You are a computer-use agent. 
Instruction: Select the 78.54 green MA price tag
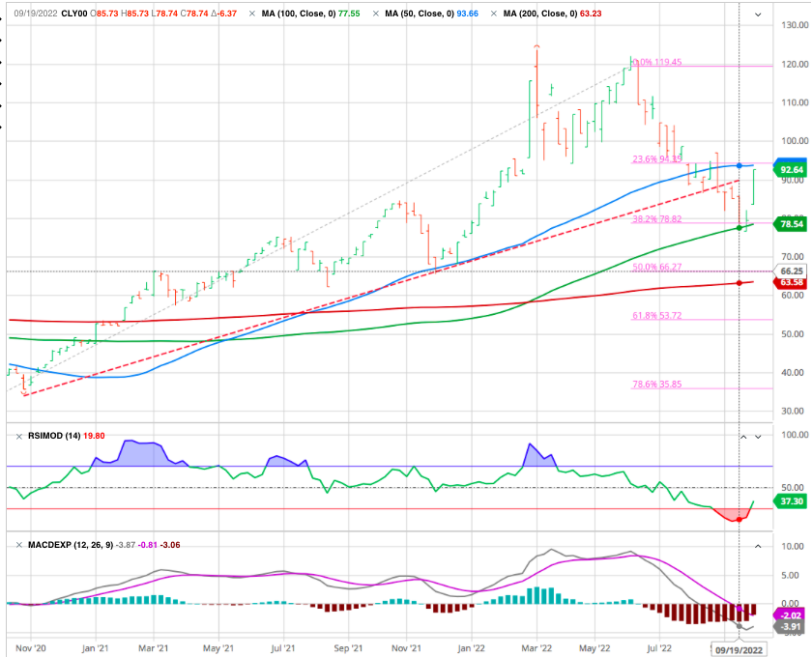tap(791, 224)
